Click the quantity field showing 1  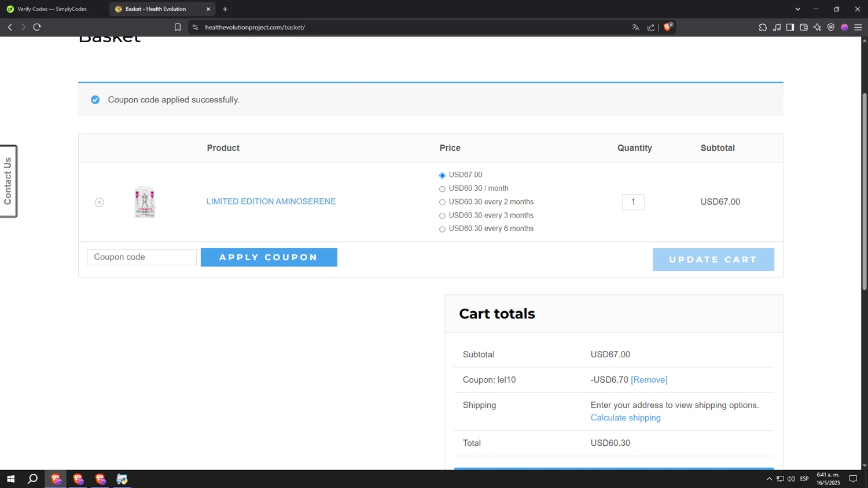[633, 202]
